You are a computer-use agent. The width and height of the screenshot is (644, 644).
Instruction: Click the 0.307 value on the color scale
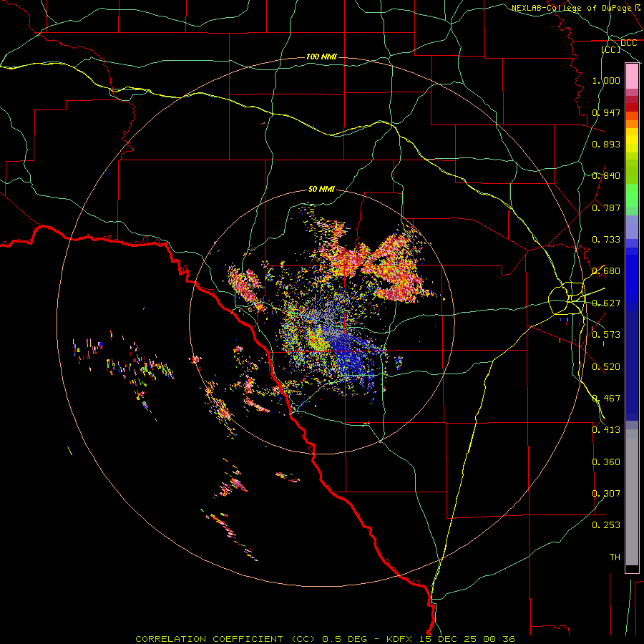tap(606, 494)
